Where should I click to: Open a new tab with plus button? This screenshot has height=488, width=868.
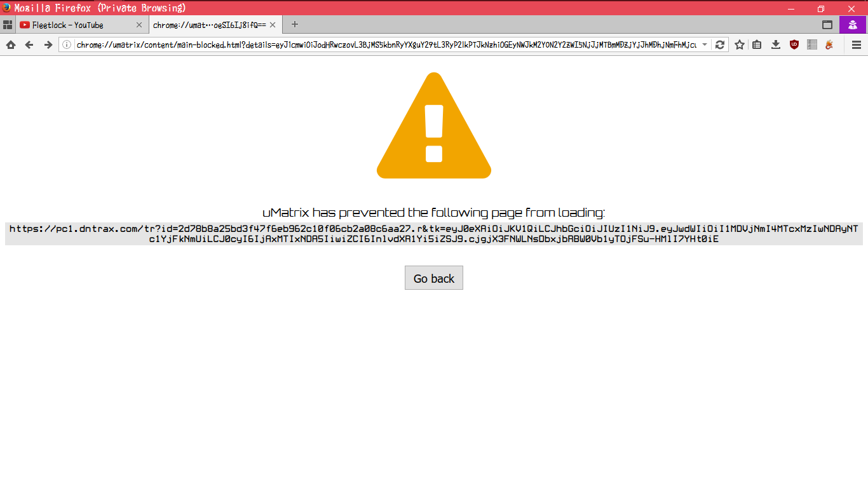pos(294,25)
